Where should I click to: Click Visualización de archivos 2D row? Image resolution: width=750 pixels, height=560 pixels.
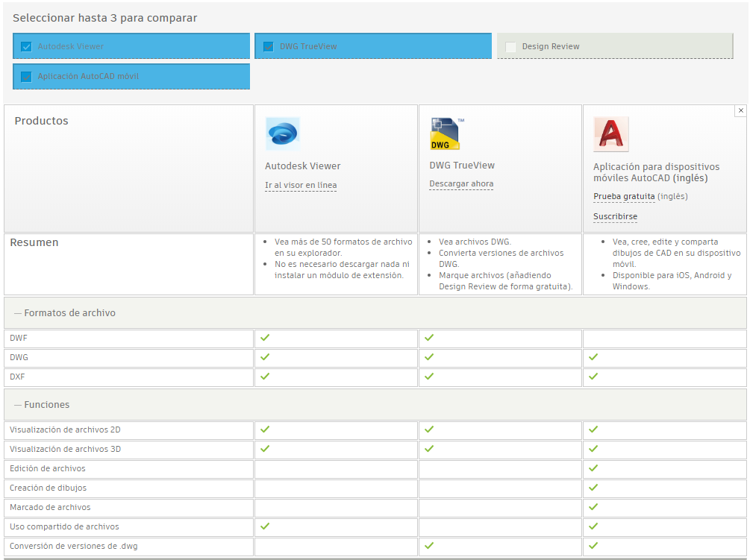(65, 430)
